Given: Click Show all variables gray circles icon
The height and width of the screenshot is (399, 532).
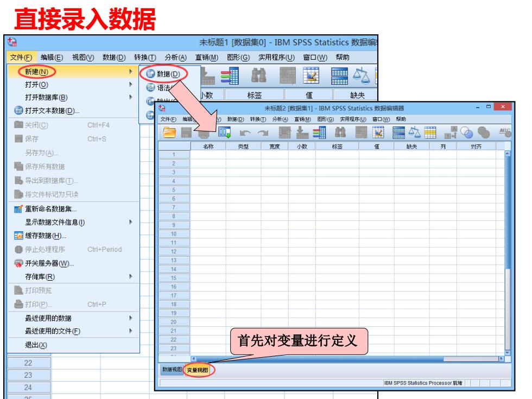Looking at the screenshot, I should point(484,132).
